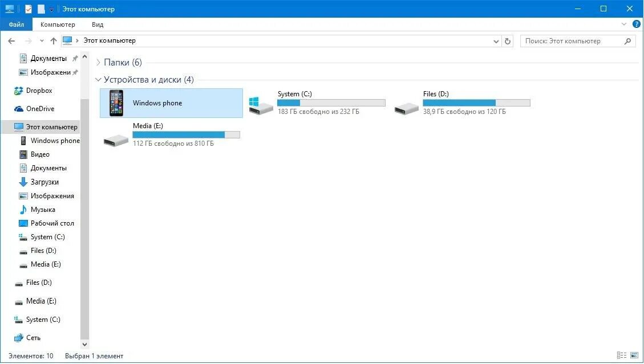Click the text '38,9 ГБ свободно из 120 ГБ'

(464, 112)
